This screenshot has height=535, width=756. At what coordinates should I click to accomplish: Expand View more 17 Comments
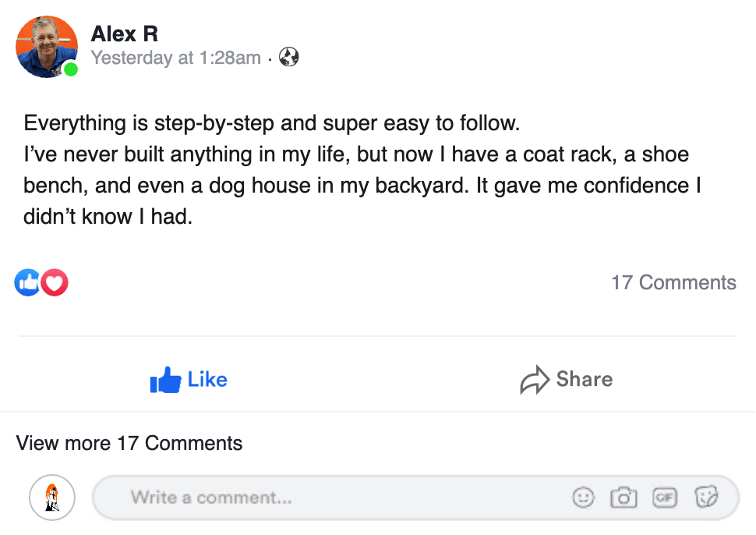(x=129, y=444)
